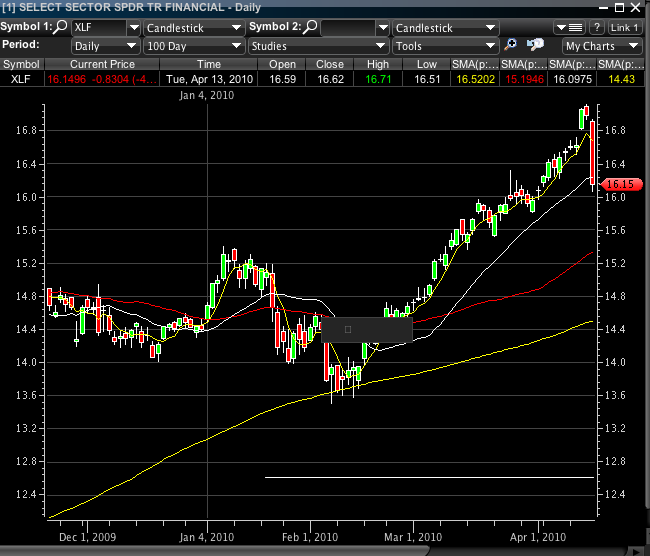This screenshot has height=556, width=650.
Task: Click the zoom reset icon beside My Charts
Action: click(535, 45)
